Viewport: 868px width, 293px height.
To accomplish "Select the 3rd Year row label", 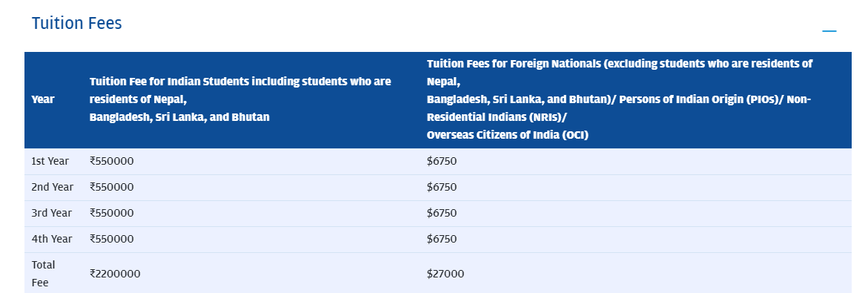I will click(x=51, y=213).
